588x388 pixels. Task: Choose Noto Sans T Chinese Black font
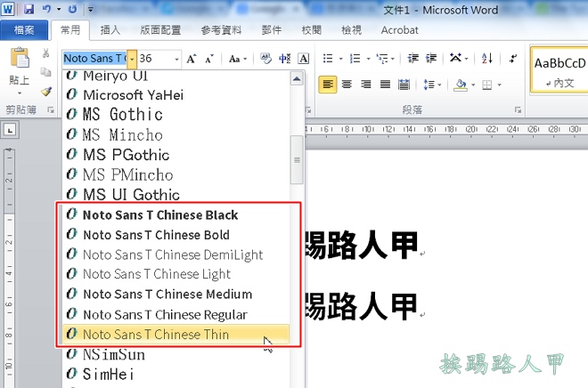[x=160, y=214]
